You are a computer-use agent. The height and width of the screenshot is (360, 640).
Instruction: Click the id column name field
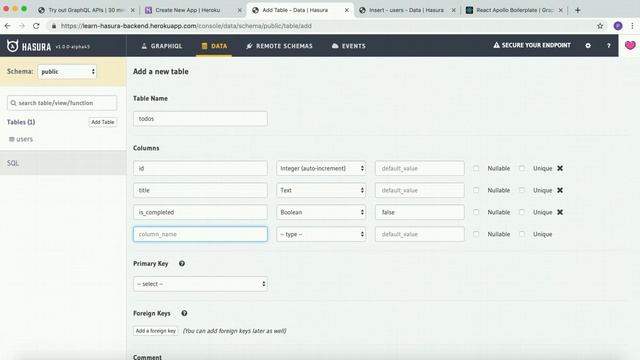pos(200,168)
